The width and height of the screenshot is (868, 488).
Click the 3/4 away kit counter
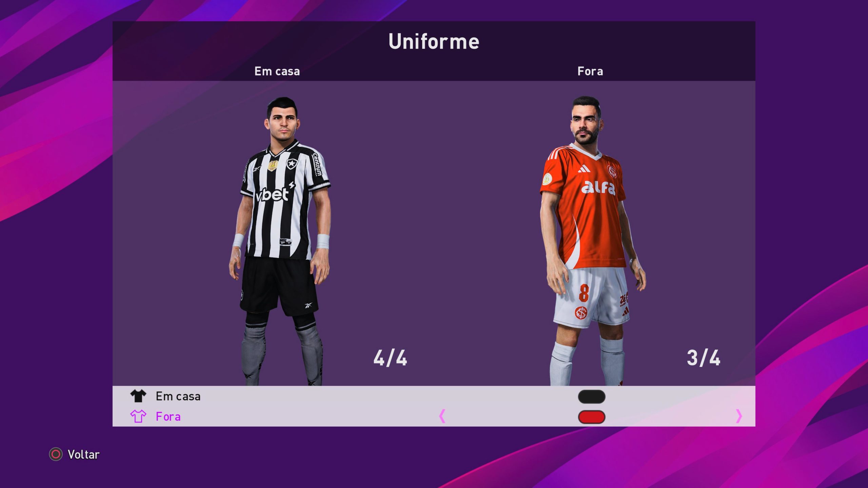pyautogui.click(x=703, y=358)
